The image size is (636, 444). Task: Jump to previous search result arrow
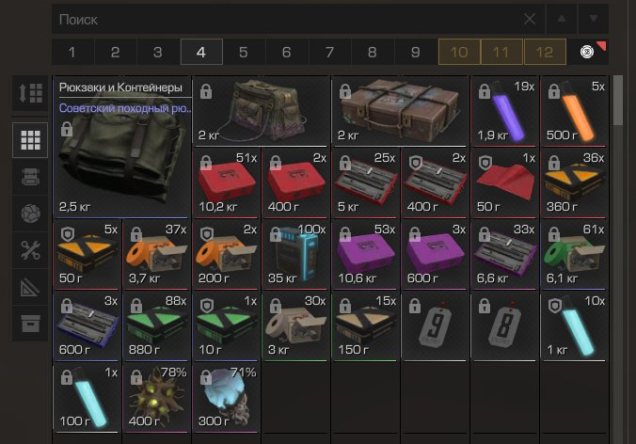pos(561,19)
